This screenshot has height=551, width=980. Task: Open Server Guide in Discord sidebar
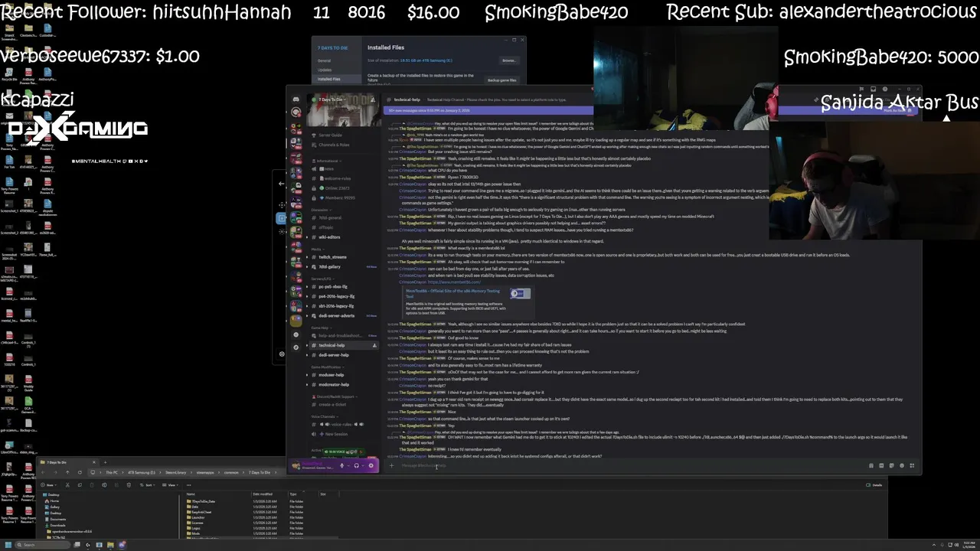(330, 135)
